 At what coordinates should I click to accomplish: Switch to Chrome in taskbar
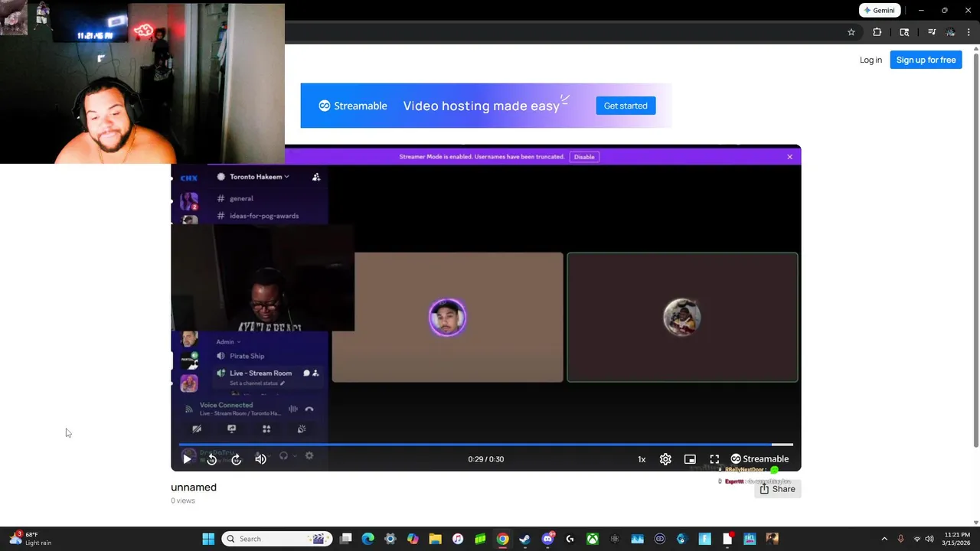(502, 539)
